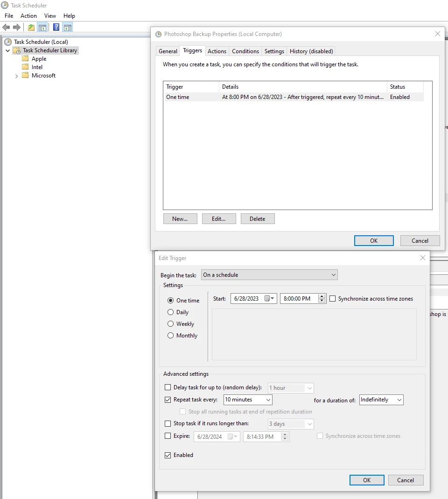Switch to the Settings tab

(x=274, y=51)
